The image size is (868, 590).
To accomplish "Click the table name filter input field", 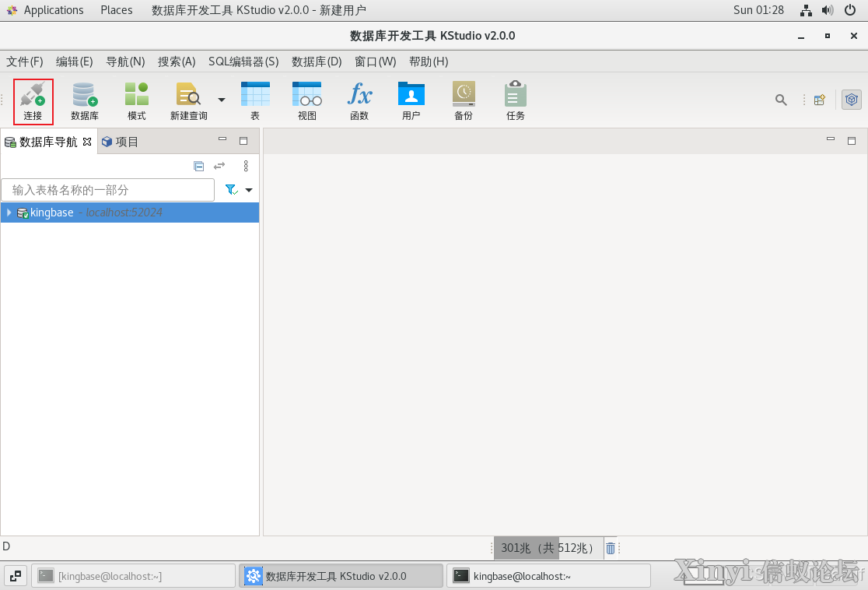I will pos(108,190).
